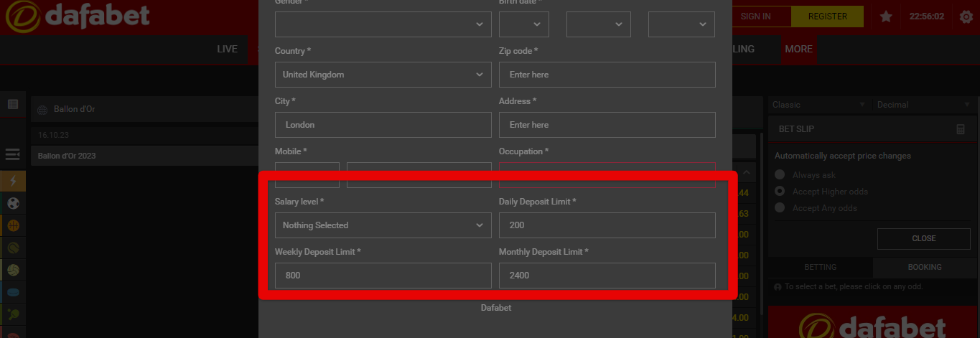Image resolution: width=980 pixels, height=338 pixels.
Task: Select the volleyball sport icon
Action: 13,270
